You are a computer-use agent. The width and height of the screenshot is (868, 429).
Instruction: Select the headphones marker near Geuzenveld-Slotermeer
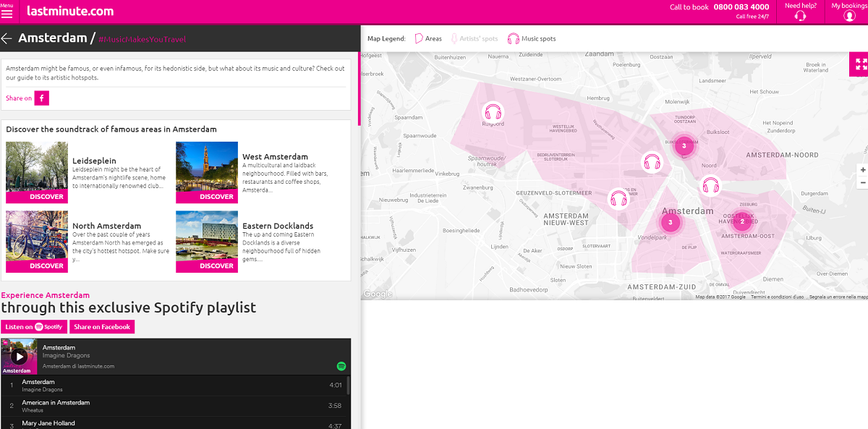618,198
